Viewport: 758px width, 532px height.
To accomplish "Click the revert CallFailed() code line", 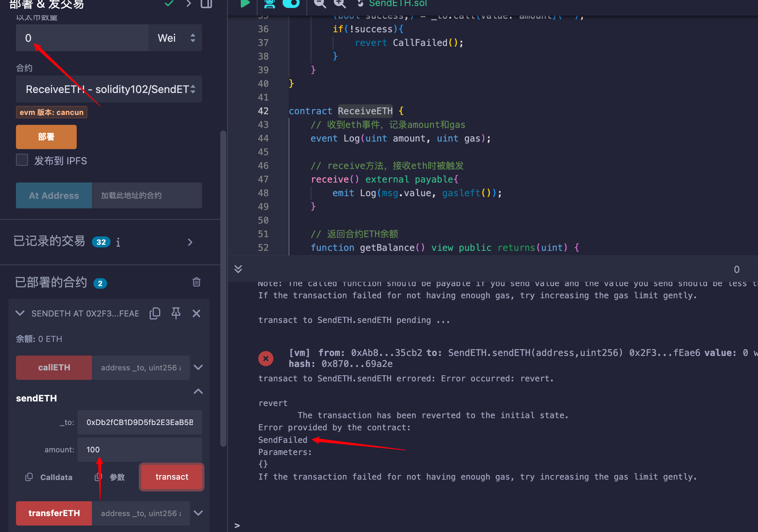I will 409,42.
